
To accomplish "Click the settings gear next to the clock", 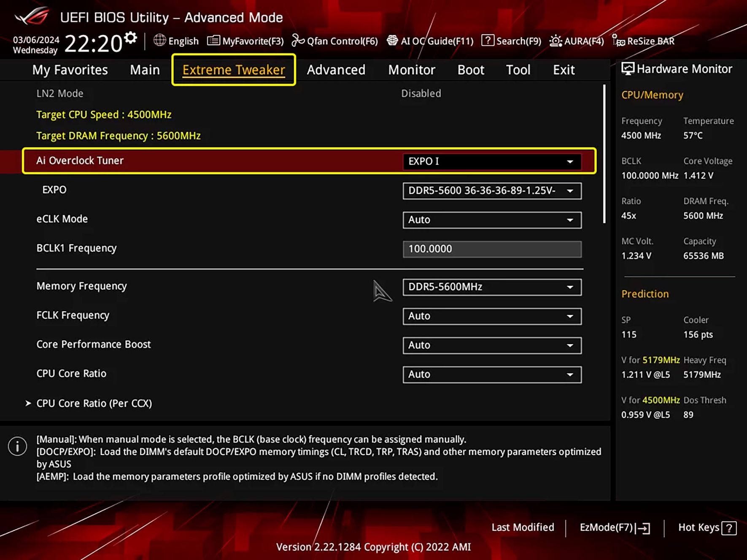I will tap(131, 38).
